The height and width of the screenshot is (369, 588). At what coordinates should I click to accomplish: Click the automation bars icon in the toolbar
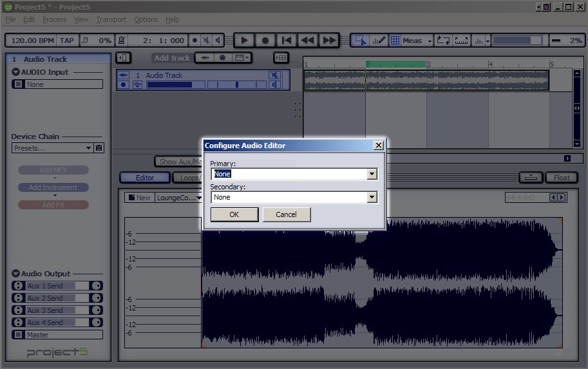pyautogui.click(x=479, y=41)
